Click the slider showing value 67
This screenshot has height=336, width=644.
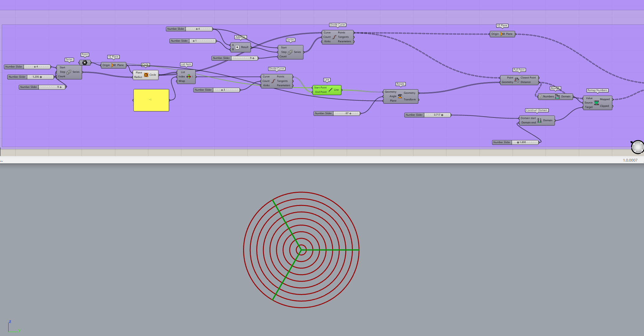(x=346, y=113)
